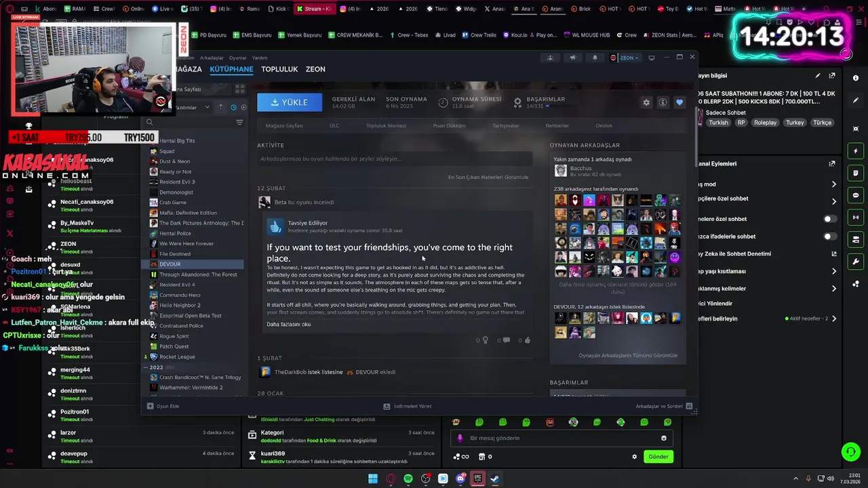The width and height of the screenshot is (868, 488).
Task: Select the KÜTÜPHANE tab in Steam
Action: click(x=231, y=69)
